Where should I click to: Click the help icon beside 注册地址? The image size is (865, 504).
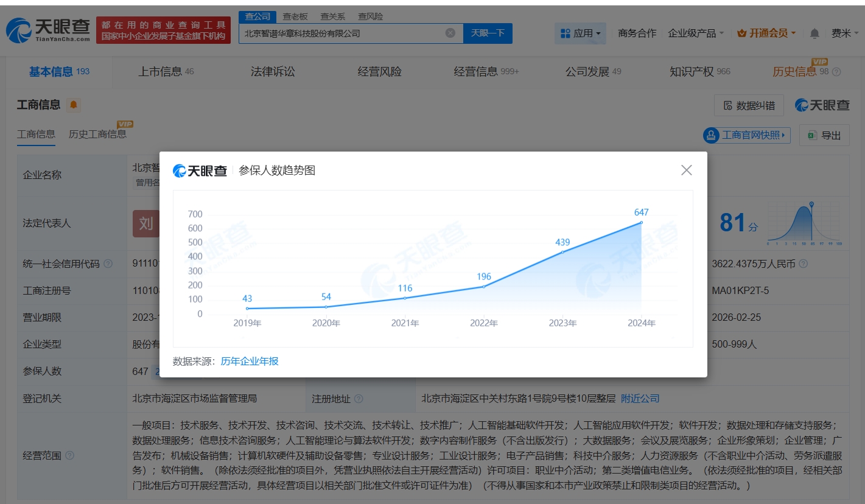pyautogui.click(x=359, y=399)
